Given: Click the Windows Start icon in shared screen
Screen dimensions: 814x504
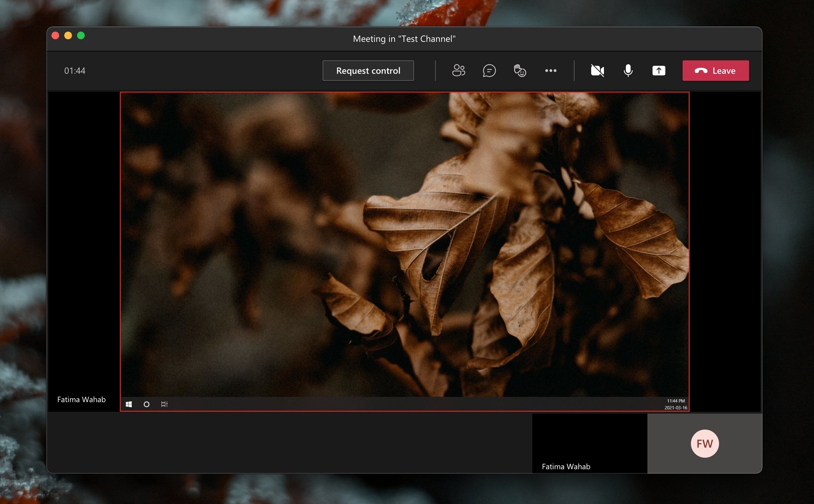Looking at the screenshot, I should tap(129, 404).
